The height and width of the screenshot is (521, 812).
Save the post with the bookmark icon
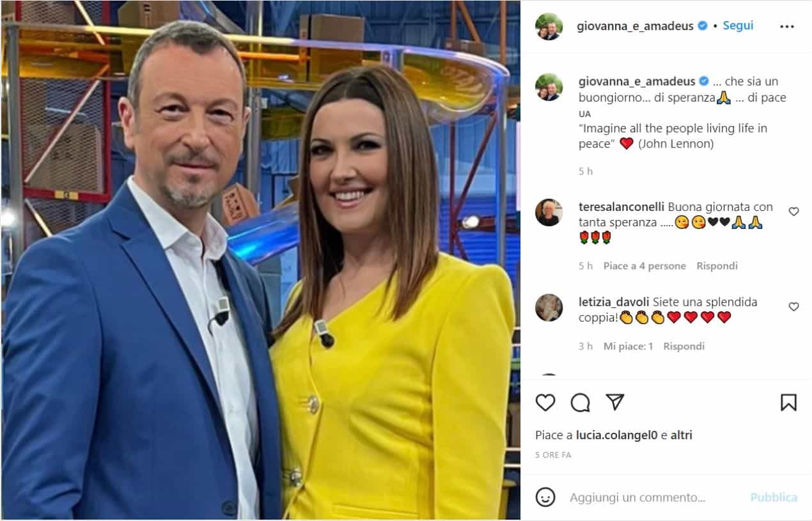(788, 402)
